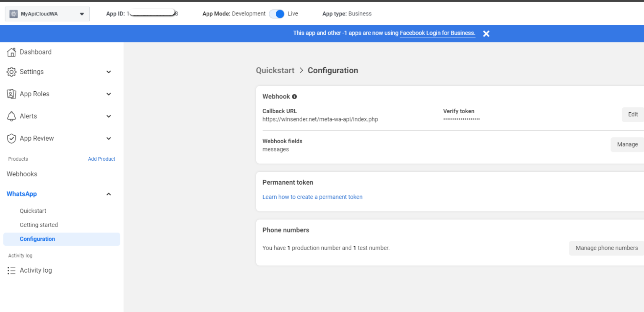The width and height of the screenshot is (644, 312).
Task: Collapse the WhatsApp section chevron
Action: [x=109, y=194]
